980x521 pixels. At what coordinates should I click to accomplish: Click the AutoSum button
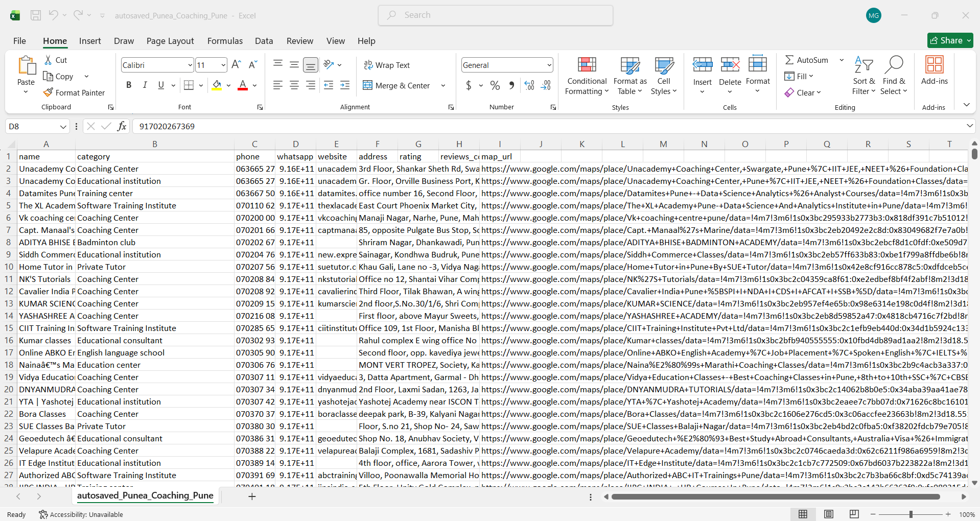coord(807,60)
